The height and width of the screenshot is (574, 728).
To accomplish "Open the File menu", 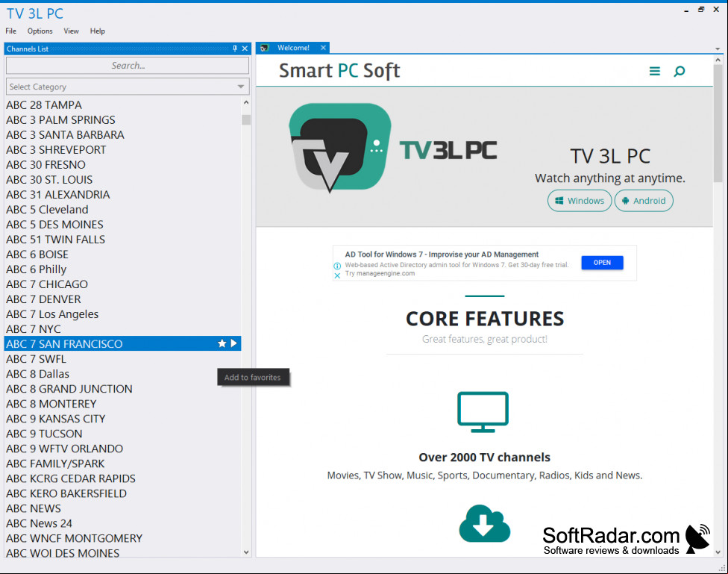I will click(x=10, y=31).
